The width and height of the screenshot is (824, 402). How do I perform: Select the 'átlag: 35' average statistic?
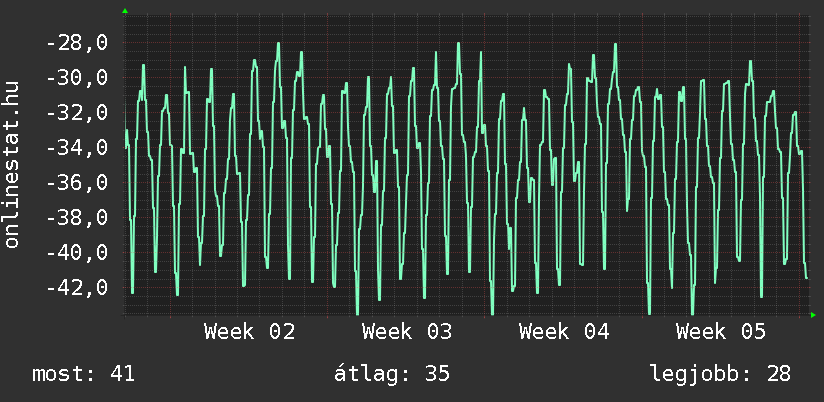click(x=391, y=374)
